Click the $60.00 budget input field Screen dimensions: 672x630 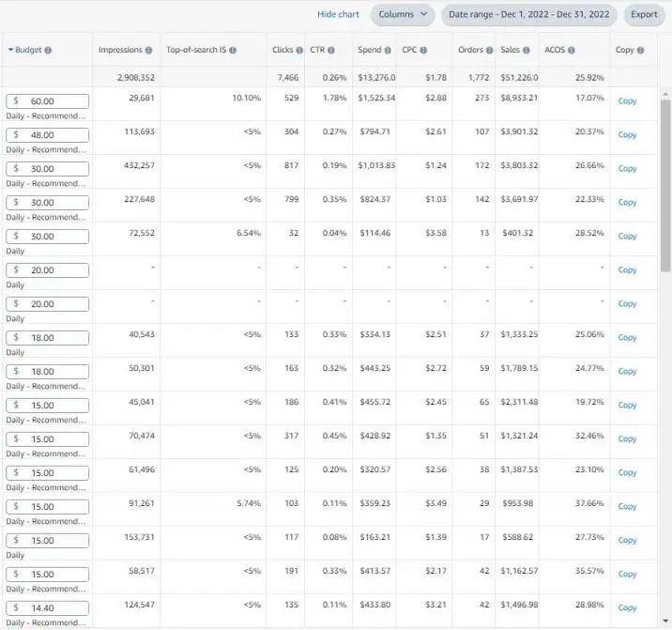(48, 101)
